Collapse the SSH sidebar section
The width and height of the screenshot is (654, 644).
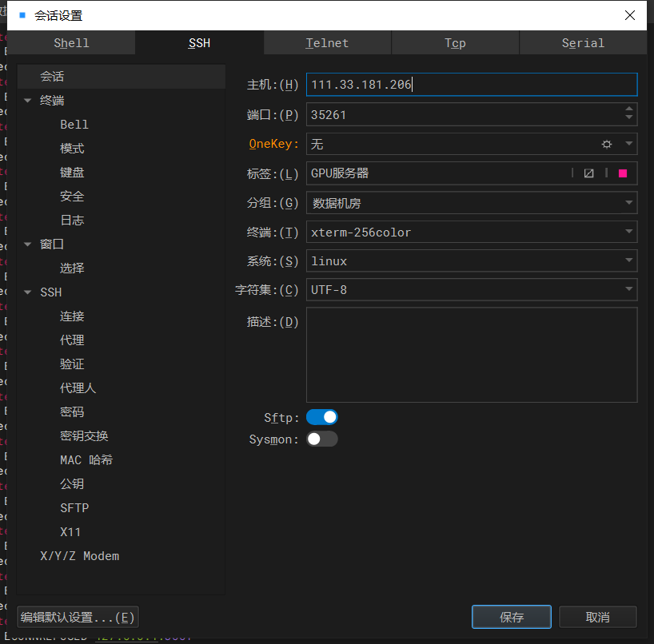27,292
